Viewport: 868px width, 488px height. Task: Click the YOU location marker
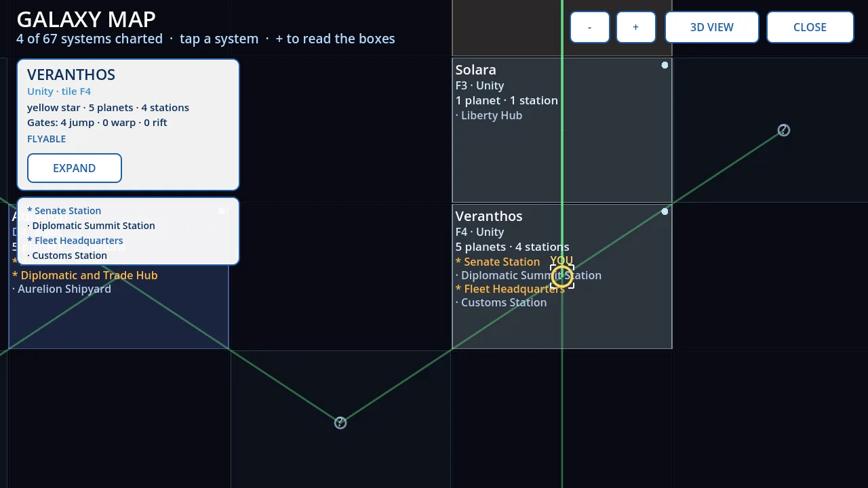561,275
